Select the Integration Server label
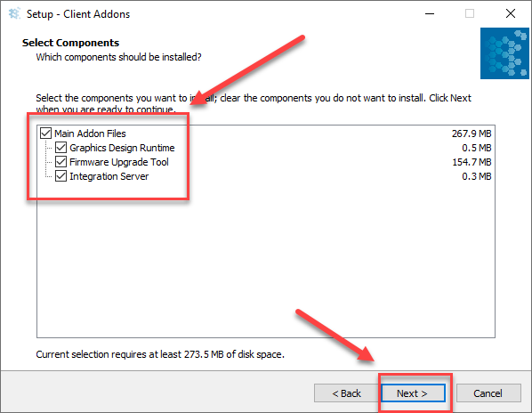Screen dimensions: 532x413 click(109, 176)
